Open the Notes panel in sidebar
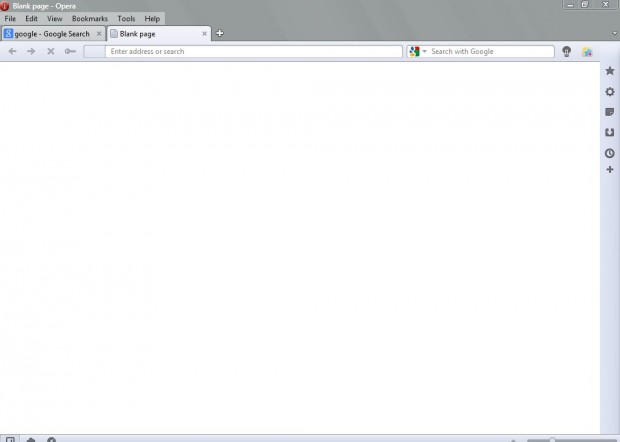This screenshot has height=442, width=620. (610, 112)
